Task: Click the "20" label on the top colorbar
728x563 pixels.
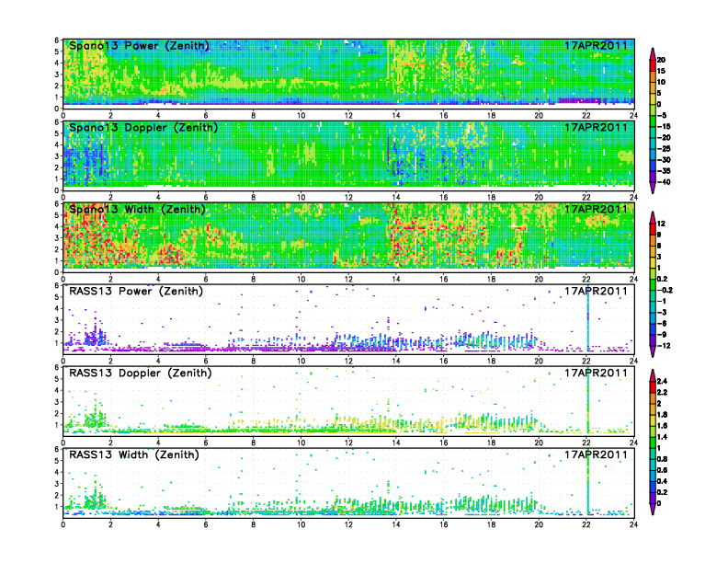Action: pyautogui.click(x=661, y=60)
